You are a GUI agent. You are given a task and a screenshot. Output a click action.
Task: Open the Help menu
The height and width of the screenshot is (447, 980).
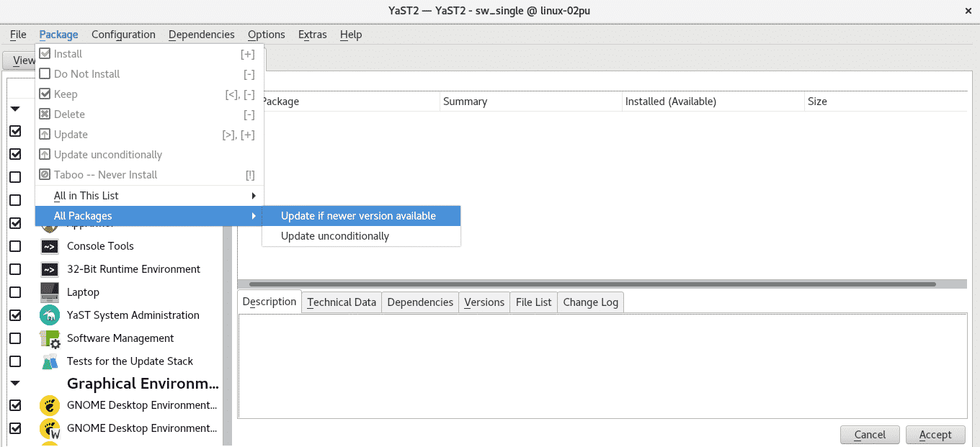point(351,35)
